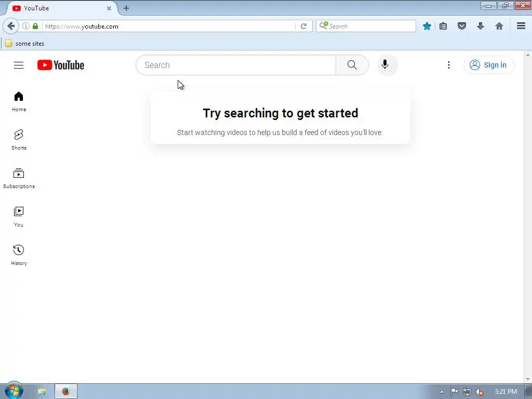Click the Pocket icon in toolbar
The image size is (532, 399).
[462, 26]
